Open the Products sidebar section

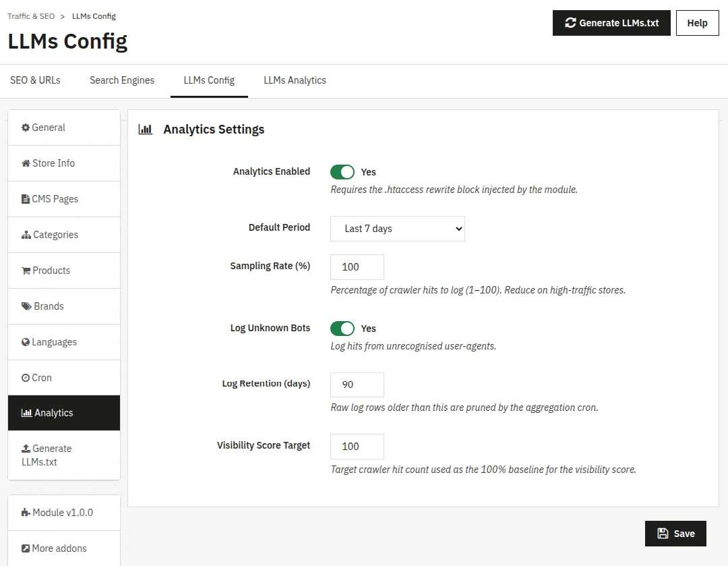pyautogui.click(x=64, y=271)
